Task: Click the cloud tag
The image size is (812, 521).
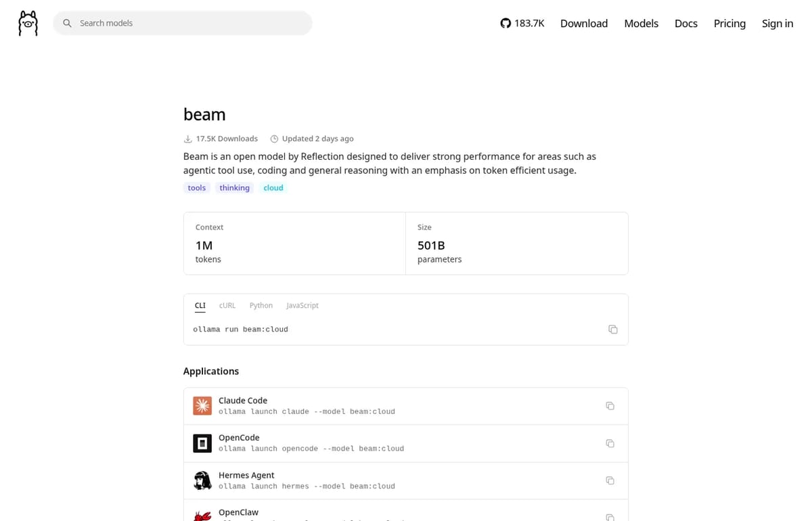Action: [x=273, y=187]
